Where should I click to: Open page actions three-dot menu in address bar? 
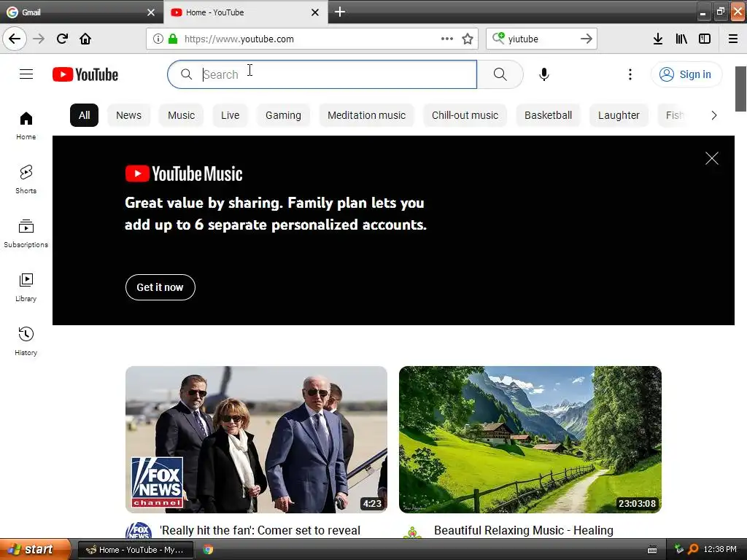coord(447,39)
